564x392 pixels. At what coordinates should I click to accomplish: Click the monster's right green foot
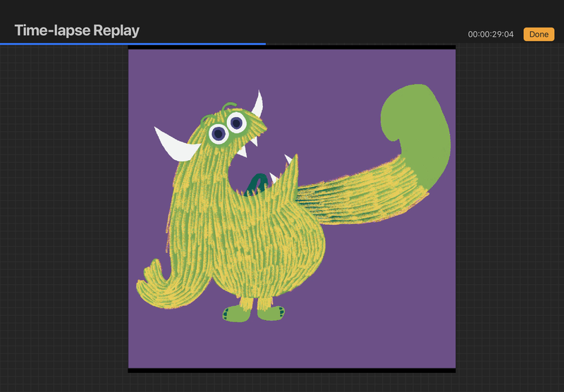coord(271,312)
